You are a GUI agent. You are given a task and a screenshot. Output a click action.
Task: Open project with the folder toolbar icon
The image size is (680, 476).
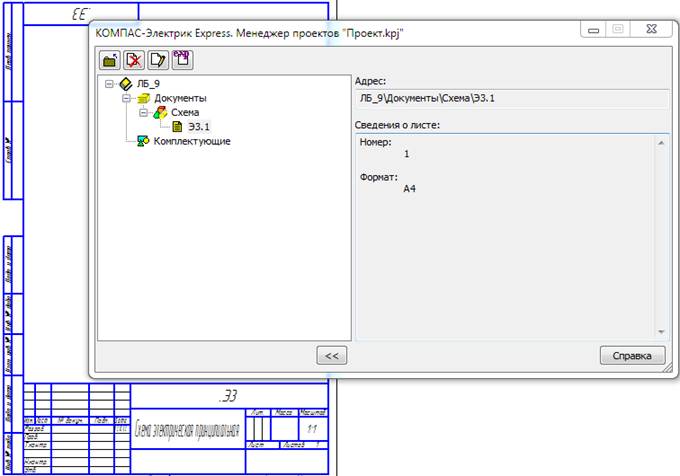click(110, 60)
